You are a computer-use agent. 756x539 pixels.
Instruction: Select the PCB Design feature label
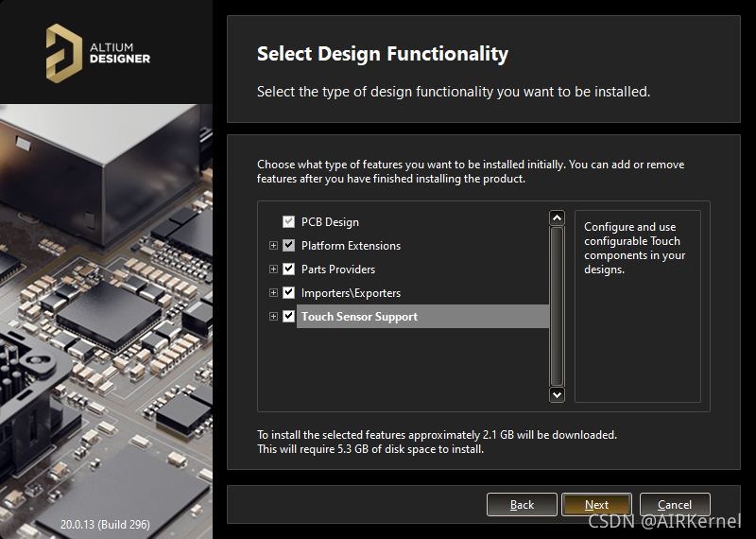[x=330, y=222]
